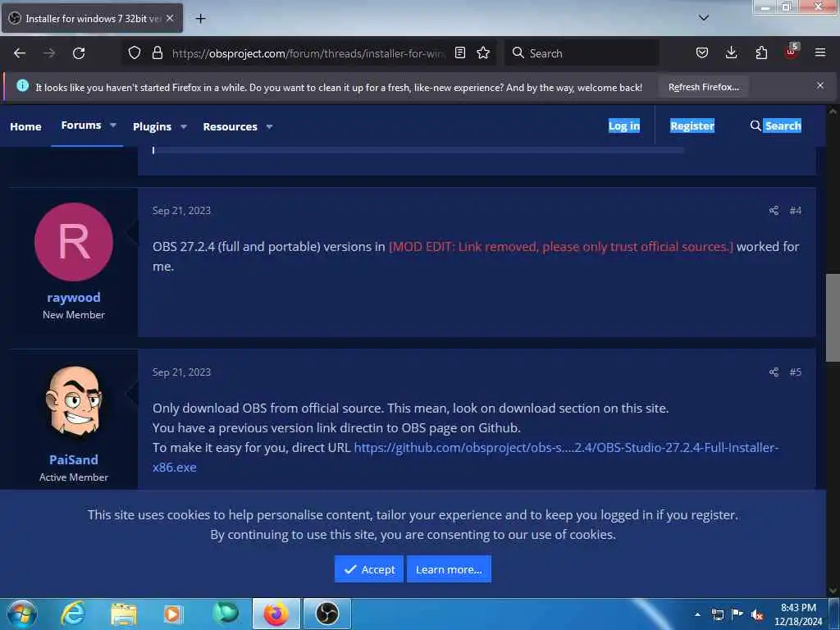Share post #5 via share icon
The width and height of the screenshot is (840, 630).
point(774,372)
